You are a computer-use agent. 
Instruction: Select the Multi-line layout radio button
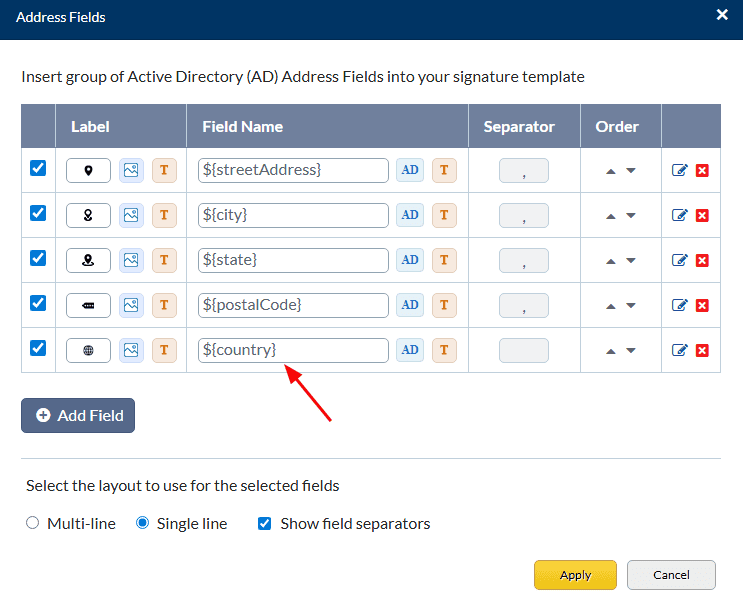[33, 523]
